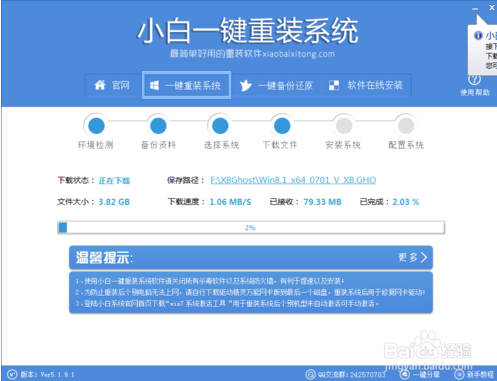Close the window with the X button

point(492,7)
